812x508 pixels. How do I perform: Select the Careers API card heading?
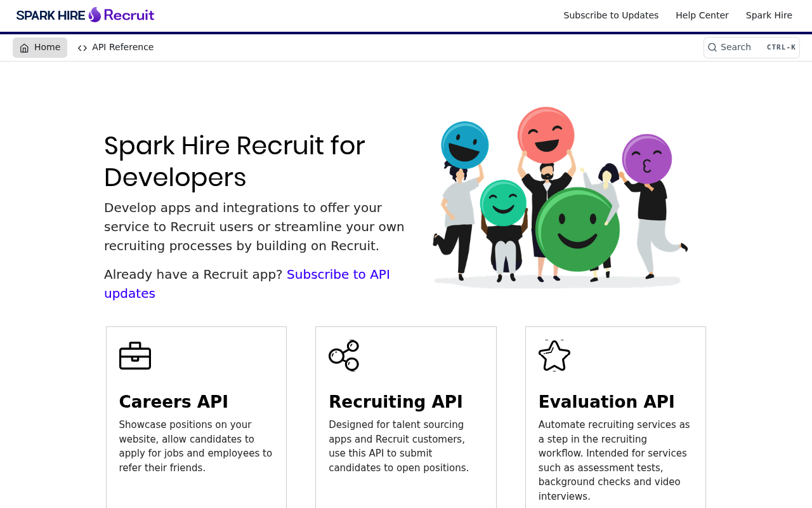pyautogui.click(x=173, y=402)
